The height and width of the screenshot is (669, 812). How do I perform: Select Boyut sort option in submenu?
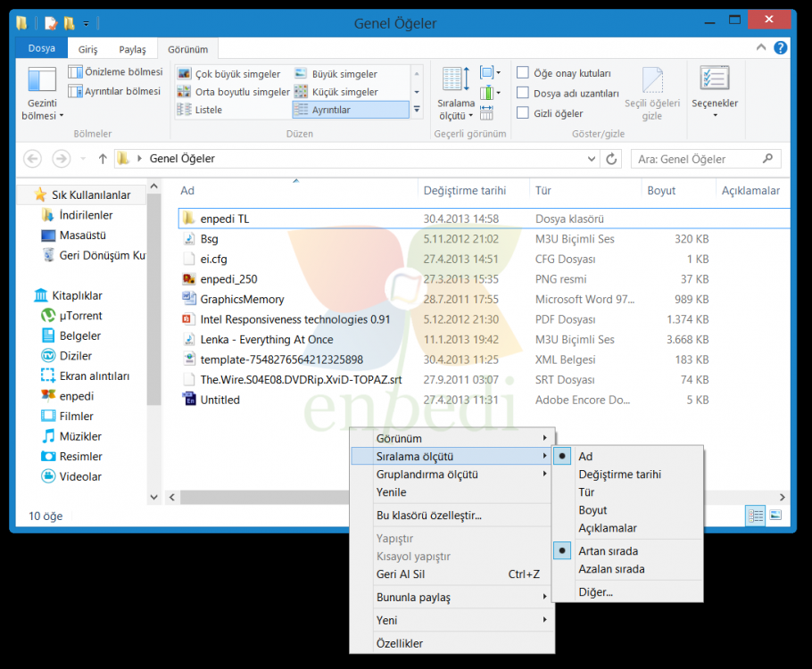click(x=627, y=510)
